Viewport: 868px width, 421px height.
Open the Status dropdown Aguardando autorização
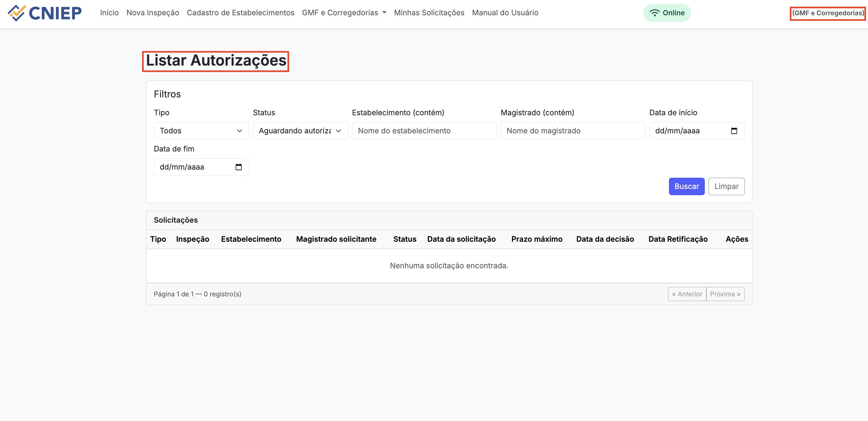coord(300,131)
